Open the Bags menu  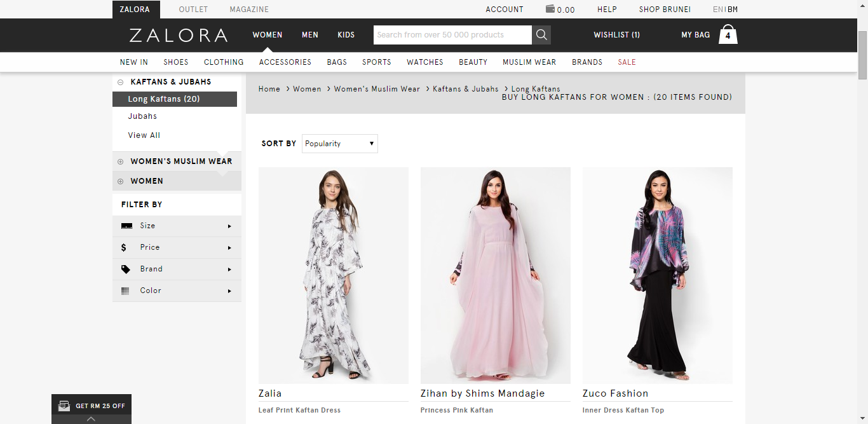(x=337, y=62)
